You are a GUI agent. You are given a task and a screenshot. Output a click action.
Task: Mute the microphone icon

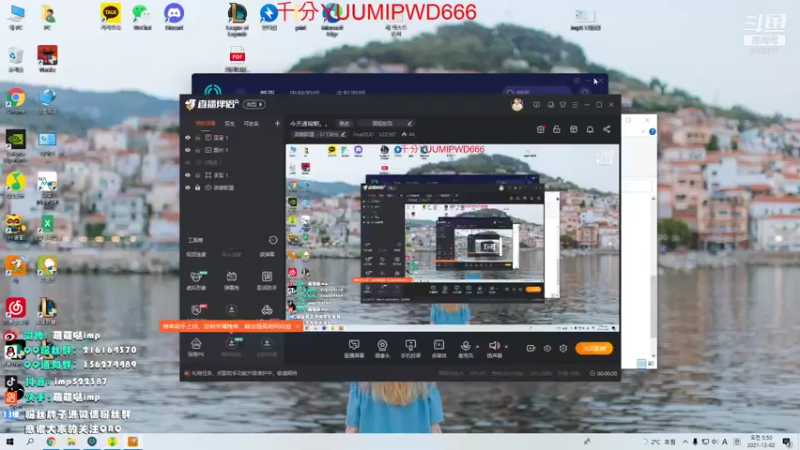(465, 345)
